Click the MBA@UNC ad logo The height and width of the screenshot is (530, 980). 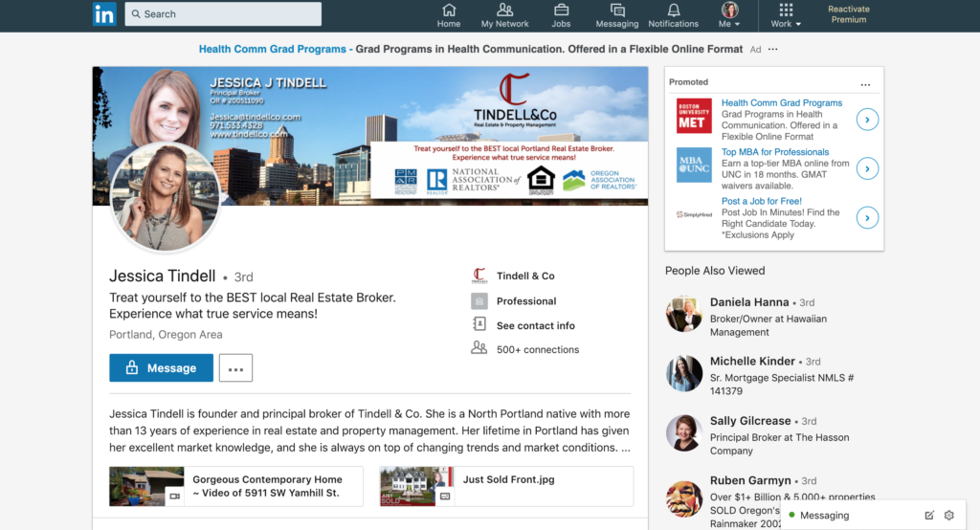tap(694, 165)
